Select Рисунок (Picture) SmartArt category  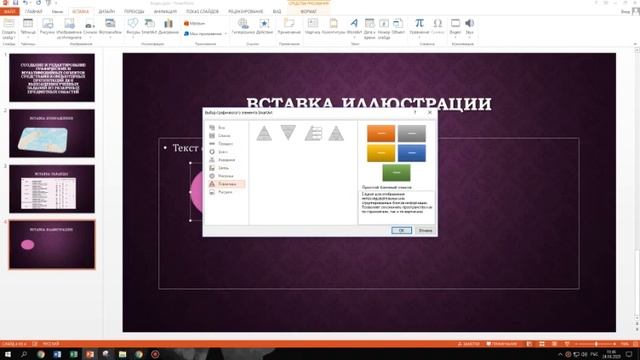(x=226, y=192)
